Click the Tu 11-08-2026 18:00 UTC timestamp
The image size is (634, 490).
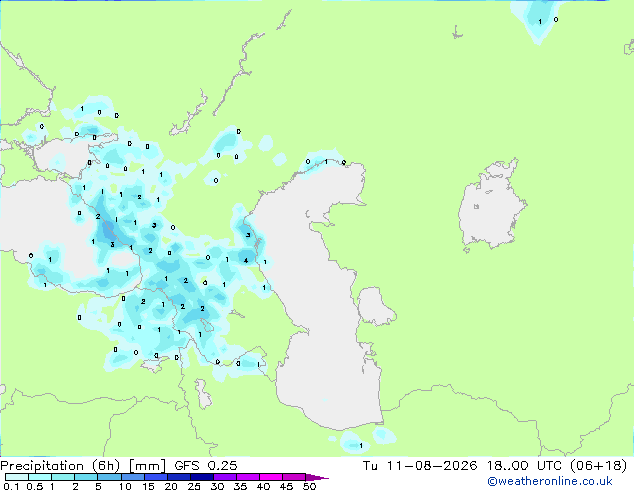(x=462, y=466)
